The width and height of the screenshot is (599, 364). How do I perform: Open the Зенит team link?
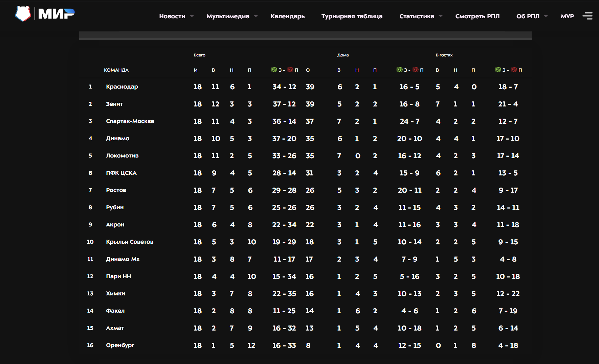tap(114, 104)
